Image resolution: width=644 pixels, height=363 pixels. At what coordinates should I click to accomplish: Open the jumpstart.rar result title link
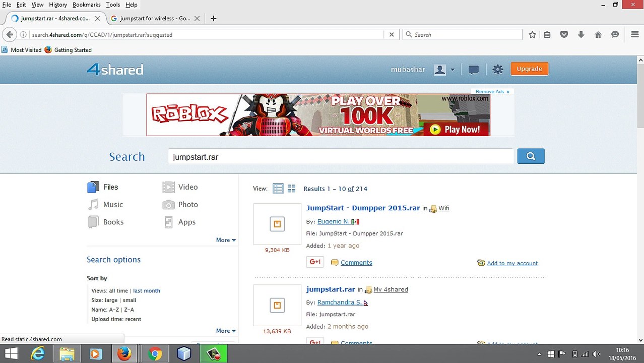[x=331, y=289]
